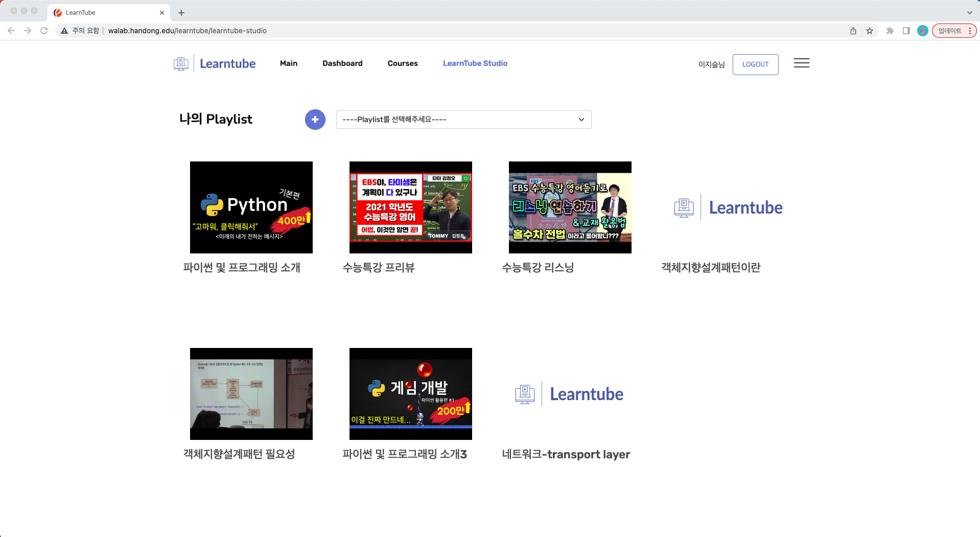980x537 pixels.
Task: Open new browser tab with plus
Action: (181, 13)
